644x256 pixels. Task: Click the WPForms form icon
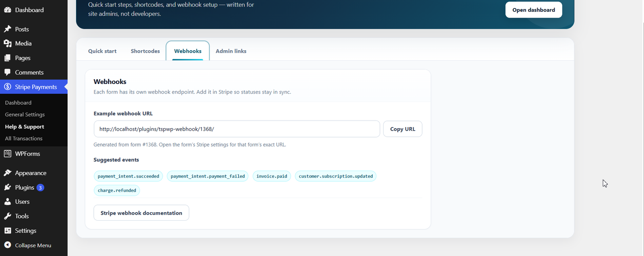(7, 154)
